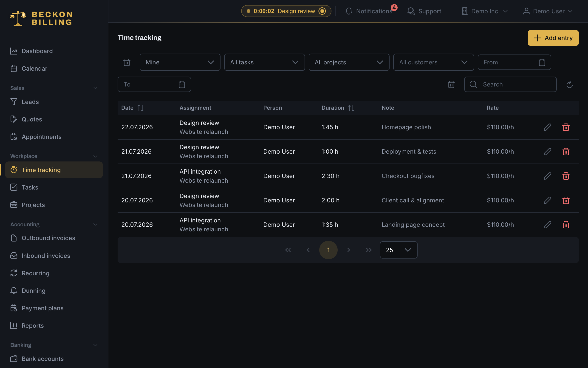This screenshot has height=368, width=588.
Task: Change rows per page from 25
Action: coord(399,250)
